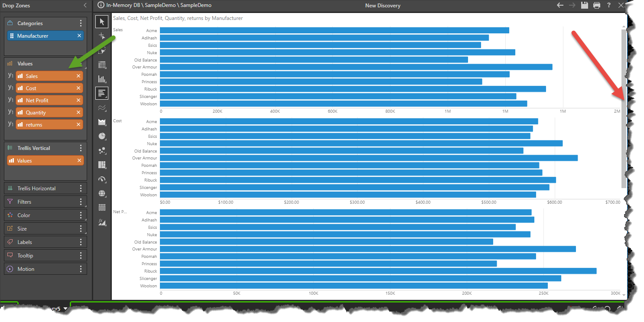Select the Quantity chip in Values
This screenshot has height=322, width=644.
(49, 112)
